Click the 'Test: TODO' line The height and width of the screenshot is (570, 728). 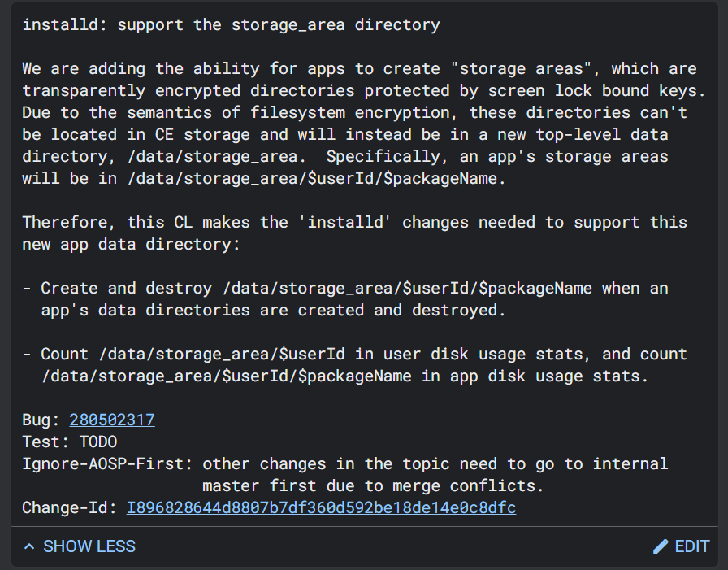coord(70,442)
